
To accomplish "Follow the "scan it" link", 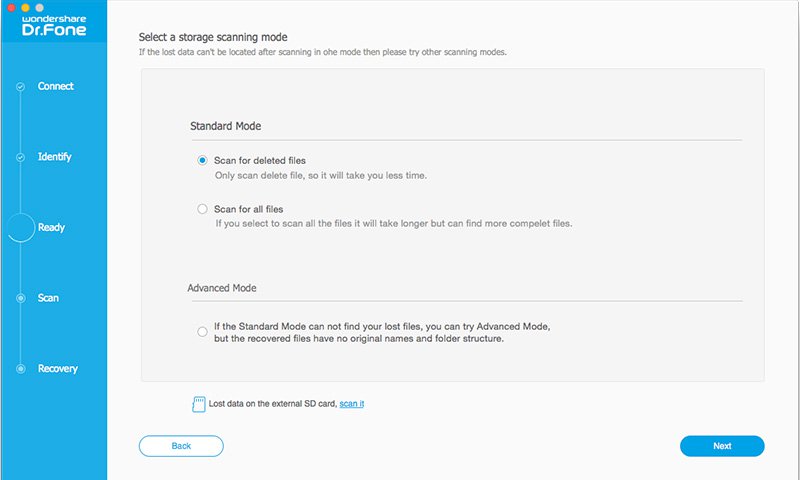I will point(353,404).
